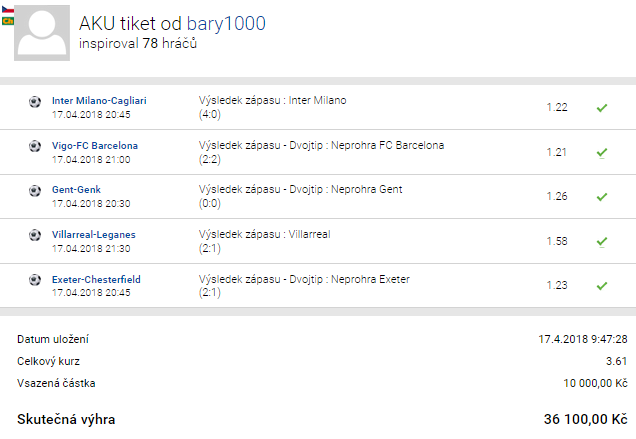This screenshot has width=636, height=439.
Task: Open the Vigo-FC Barcelona match link
Action: pyautogui.click(x=95, y=146)
